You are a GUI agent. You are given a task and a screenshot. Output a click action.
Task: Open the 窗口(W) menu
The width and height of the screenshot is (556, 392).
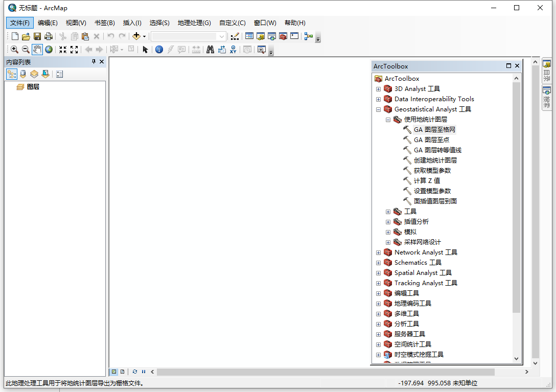[x=265, y=22]
